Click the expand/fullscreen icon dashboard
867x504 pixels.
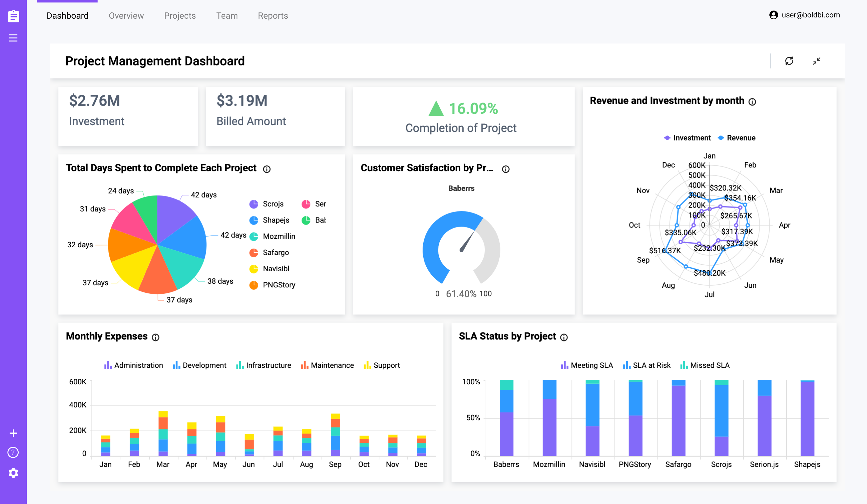[817, 60]
